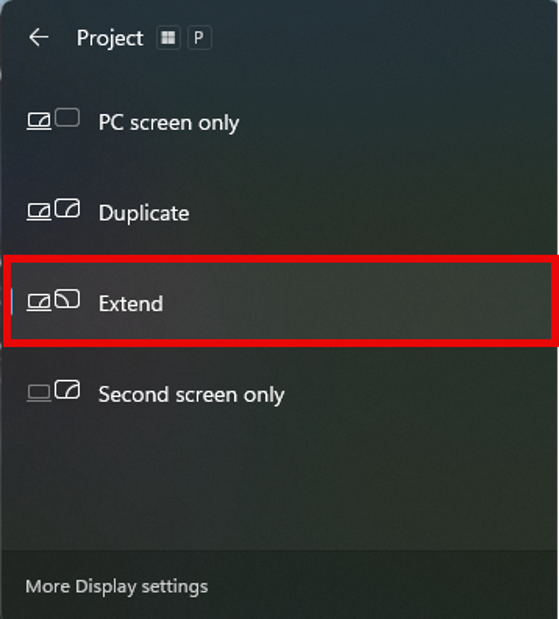559x619 pixels.
Task: Select the Extend option label
Action: point(131,304)
